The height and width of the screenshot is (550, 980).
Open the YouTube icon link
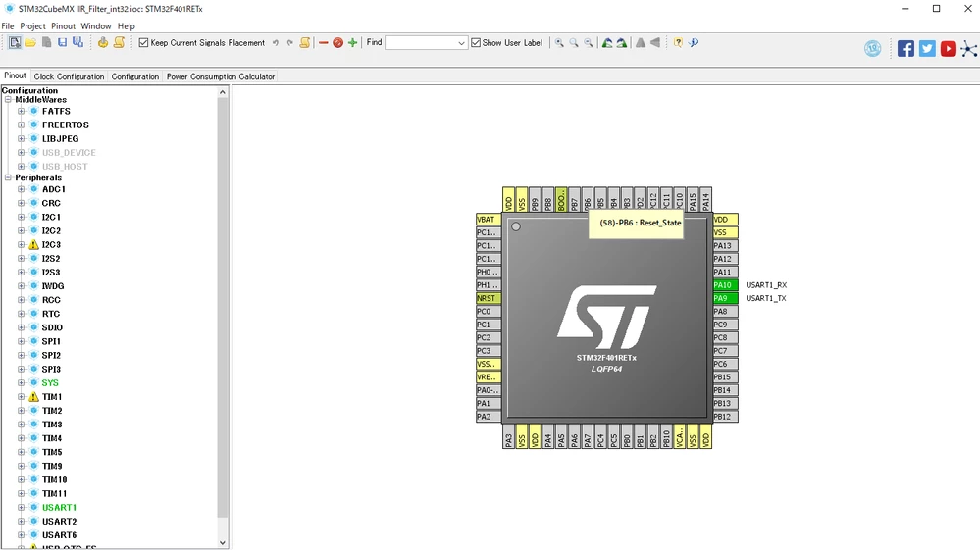pos(949,49)
